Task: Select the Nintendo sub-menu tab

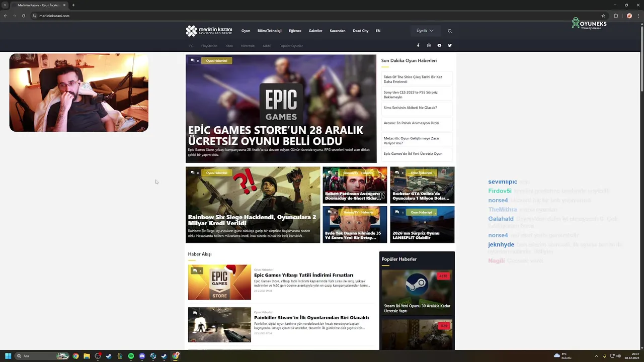Action: pyautogui.click(x=248, y=46)
